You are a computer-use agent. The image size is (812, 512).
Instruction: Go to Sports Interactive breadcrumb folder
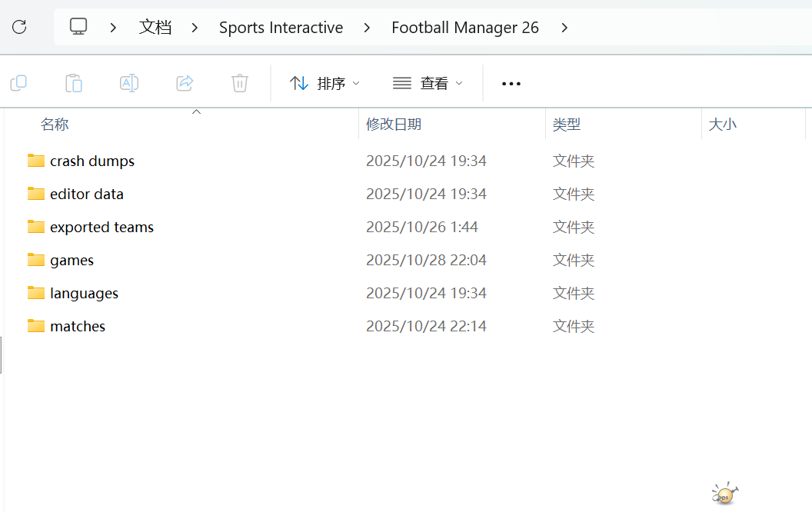coord(281,28)
